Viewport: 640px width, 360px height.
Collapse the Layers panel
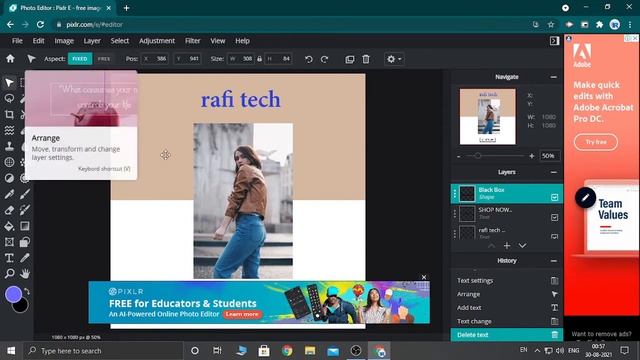(x=553, y=172)
